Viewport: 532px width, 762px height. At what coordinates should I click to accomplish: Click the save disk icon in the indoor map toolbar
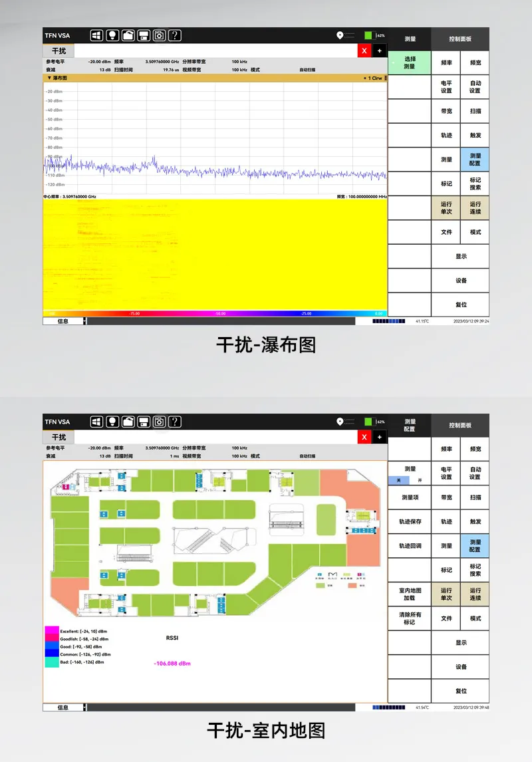(x=143, y=422)
